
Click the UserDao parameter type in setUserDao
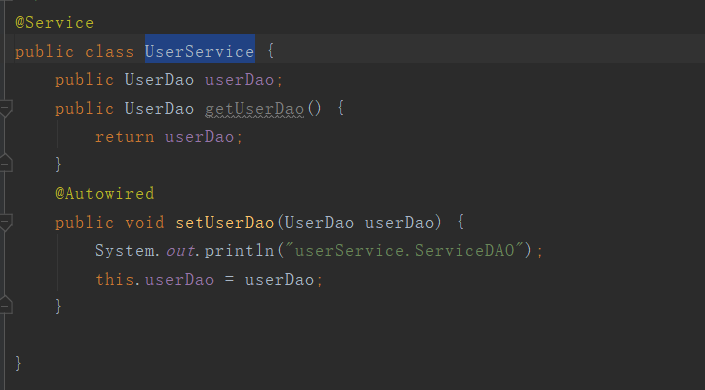[319, 223]
